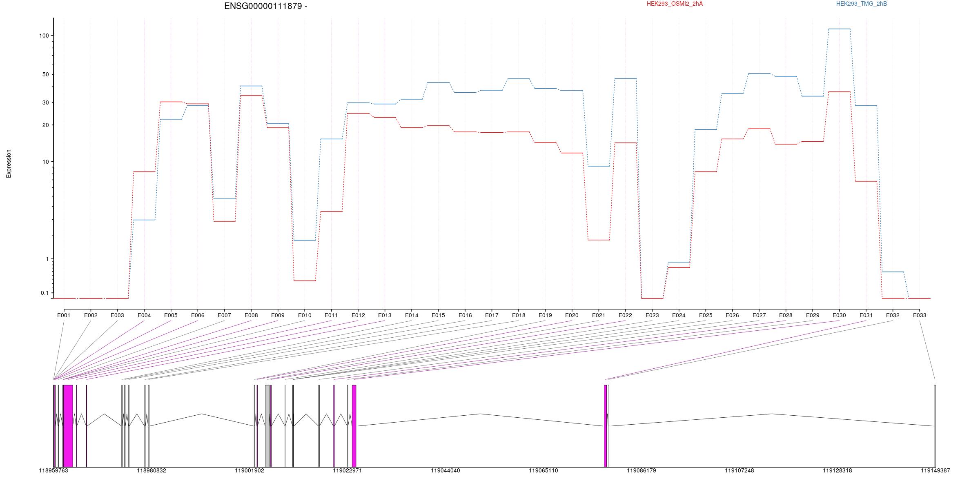Click exon label E025
This screenshot has width=980, height=490.
coord(706,315)
